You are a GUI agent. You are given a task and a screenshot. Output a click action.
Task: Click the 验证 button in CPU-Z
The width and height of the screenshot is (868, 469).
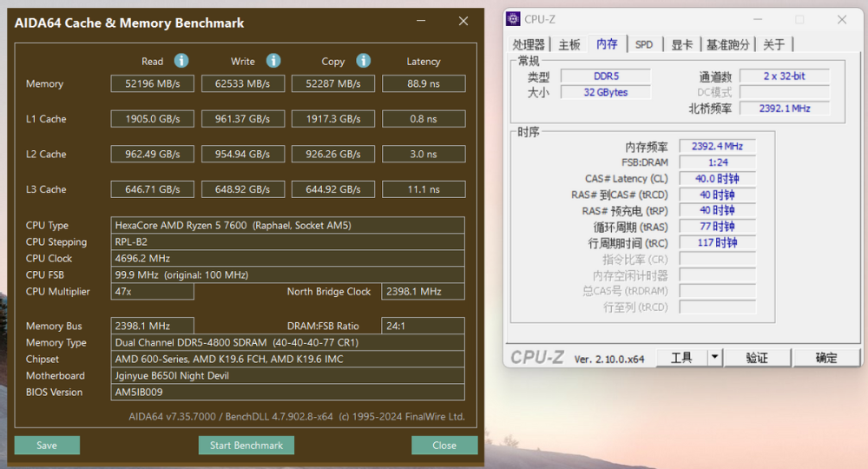(x=757, y=358)
